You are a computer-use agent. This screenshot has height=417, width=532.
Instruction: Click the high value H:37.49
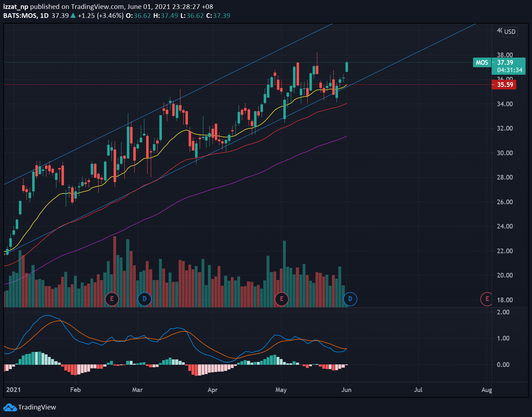pos(165,16)
